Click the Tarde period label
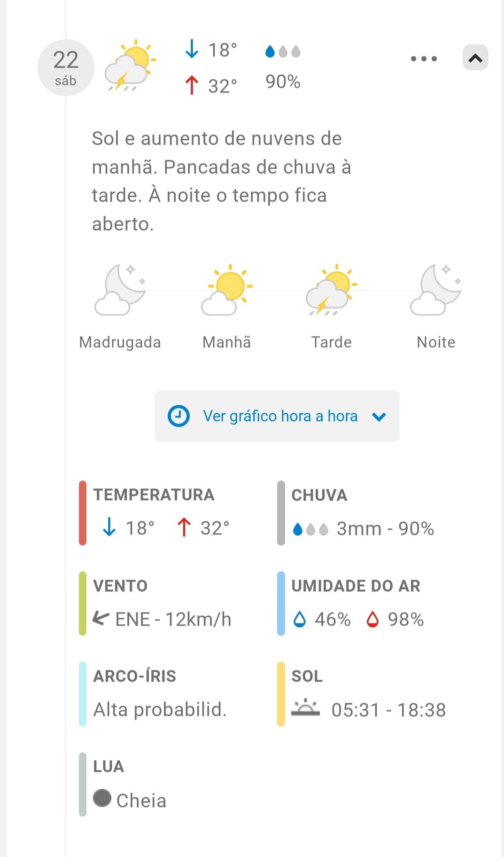This screenshot has height=857, width=504. coord(331,342)
